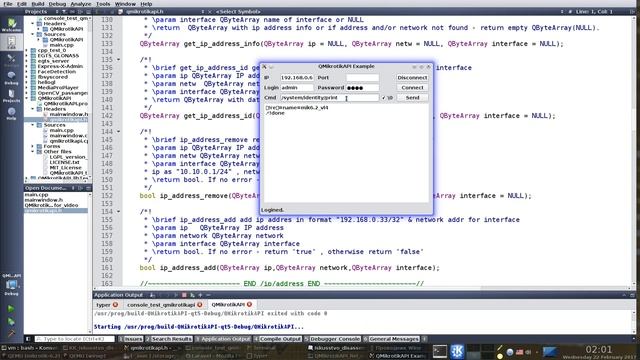
Task: Click the IP address input field
Action: [297, 78]
